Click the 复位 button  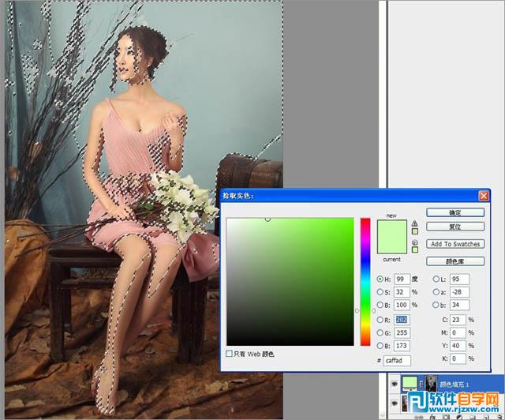coord(454,226)
